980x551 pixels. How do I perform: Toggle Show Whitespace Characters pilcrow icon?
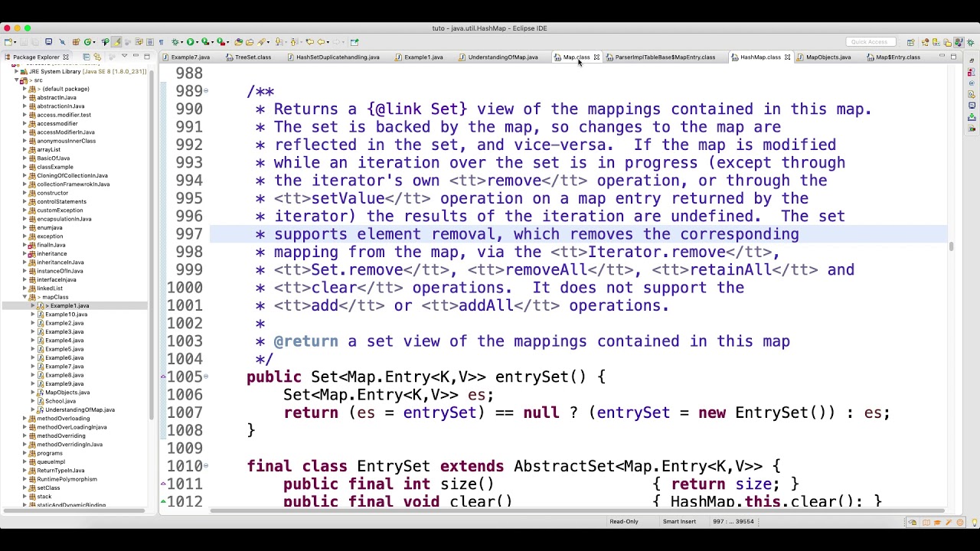coord(161,42)
